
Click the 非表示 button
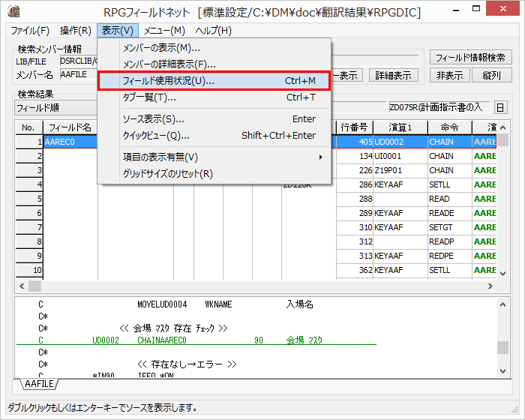[x=450, y=75]
